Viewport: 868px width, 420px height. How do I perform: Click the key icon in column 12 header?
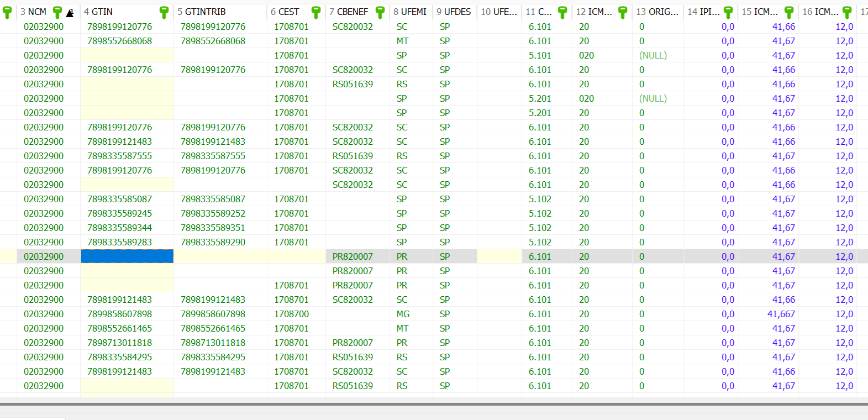[623, 12]
